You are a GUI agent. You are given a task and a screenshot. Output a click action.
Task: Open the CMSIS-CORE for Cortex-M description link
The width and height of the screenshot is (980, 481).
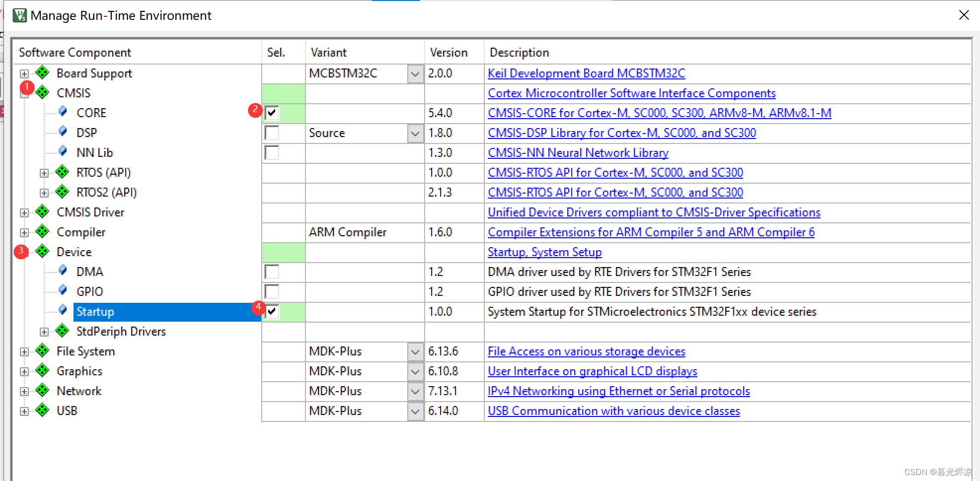[659, 113]
